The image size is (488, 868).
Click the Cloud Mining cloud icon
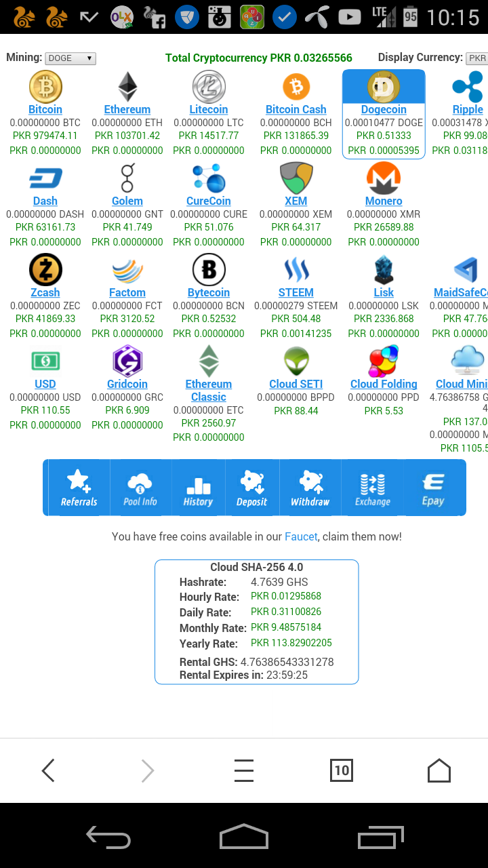coord(468,361)
